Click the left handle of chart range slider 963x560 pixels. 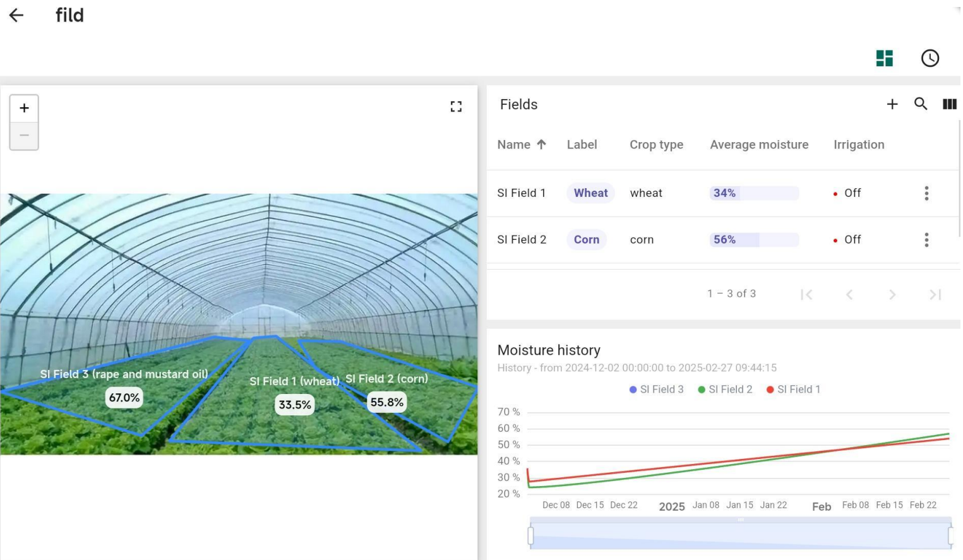click(x=530, y=535)
